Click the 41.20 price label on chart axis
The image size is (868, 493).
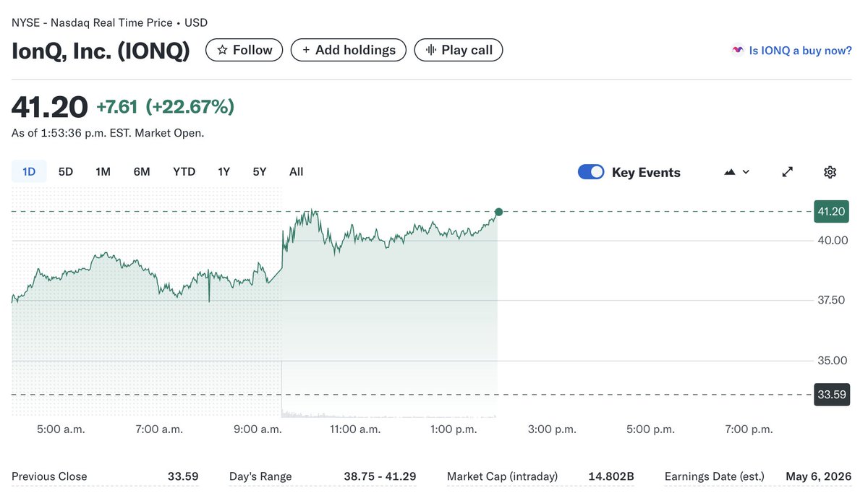[831, 211]
